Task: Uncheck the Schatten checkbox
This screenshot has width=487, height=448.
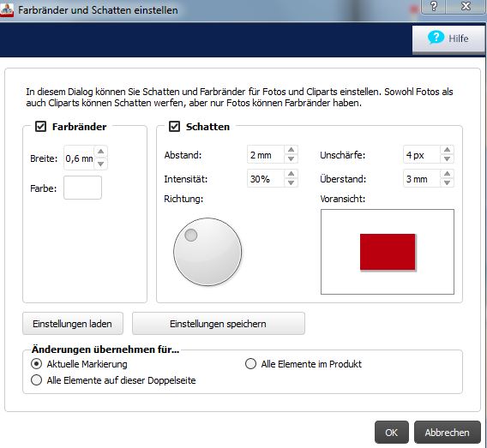Action: click(x=174, y=127)
